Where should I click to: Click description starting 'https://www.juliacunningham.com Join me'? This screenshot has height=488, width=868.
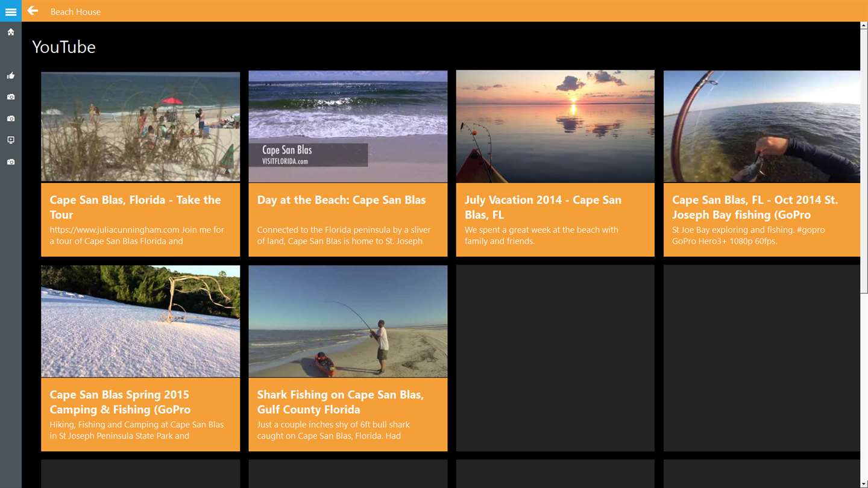pyautogui.click(x=137, y=236)
